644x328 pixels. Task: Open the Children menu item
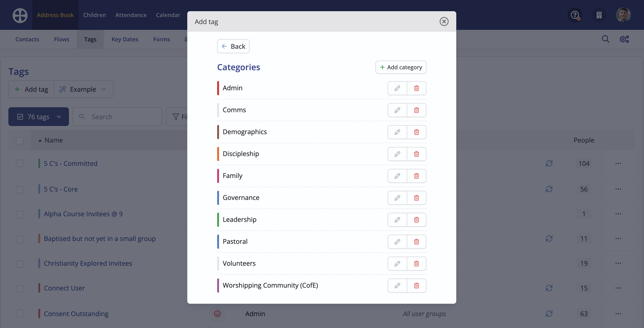coord(95,15)
